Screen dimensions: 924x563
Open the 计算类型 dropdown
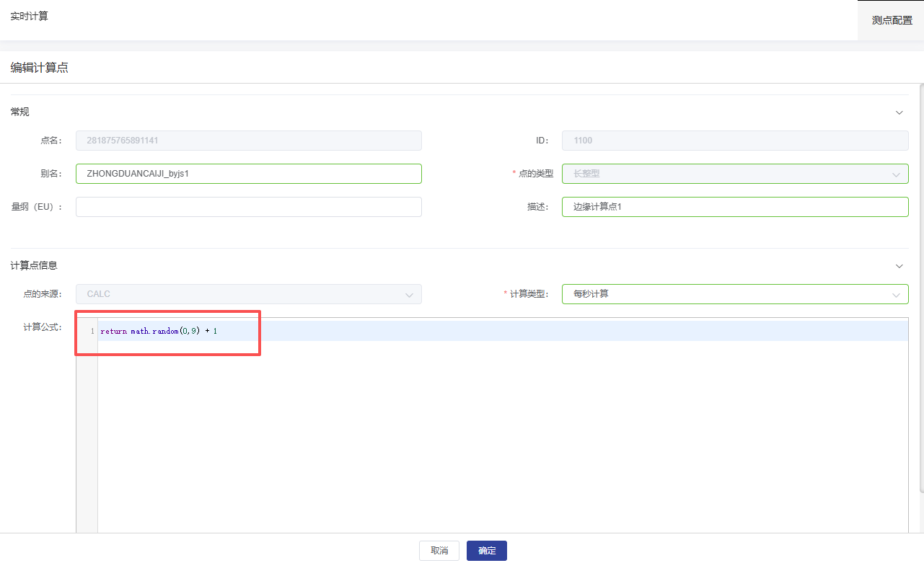click(x=734, y=294)
